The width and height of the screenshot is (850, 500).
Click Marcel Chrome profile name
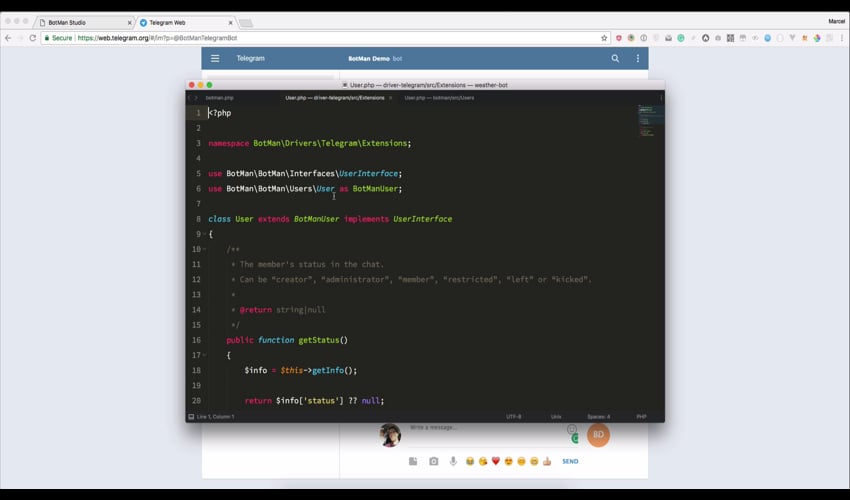pyautogui.click(x=836, y=22)
